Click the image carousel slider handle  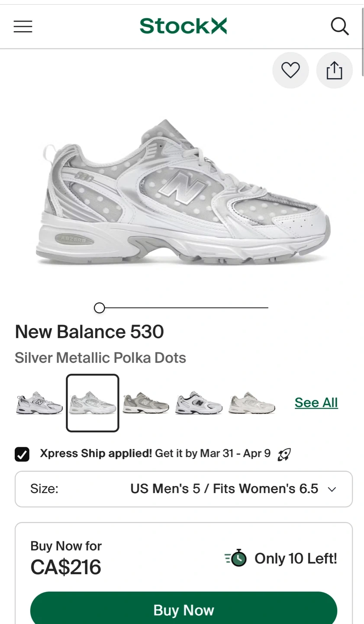point(99,308)
